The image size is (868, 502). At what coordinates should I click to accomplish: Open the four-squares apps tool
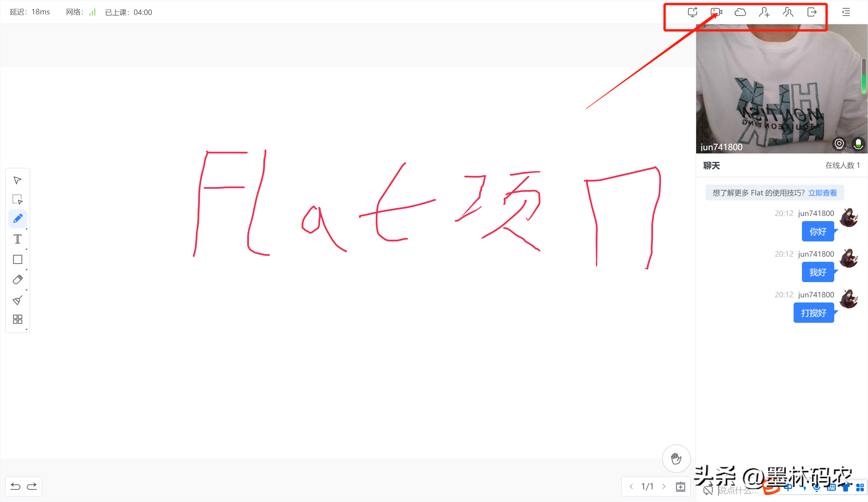pos(18,319)
